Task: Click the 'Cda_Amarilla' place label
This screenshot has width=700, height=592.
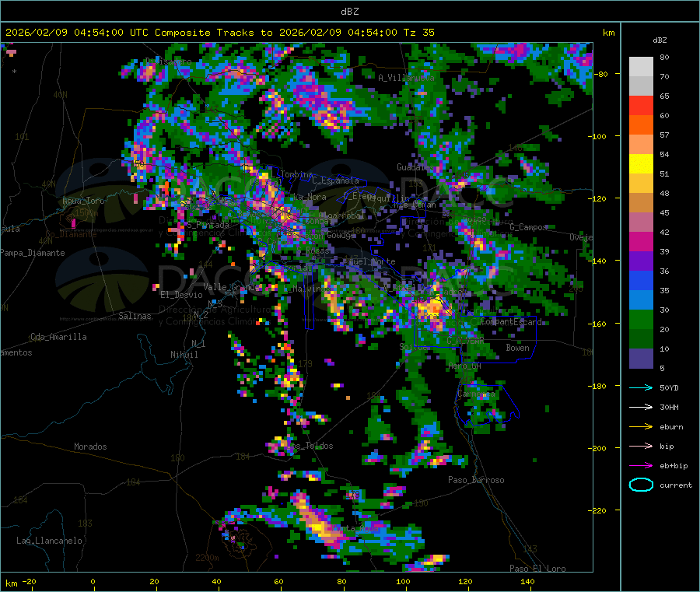Action: (x=58, y=337)
